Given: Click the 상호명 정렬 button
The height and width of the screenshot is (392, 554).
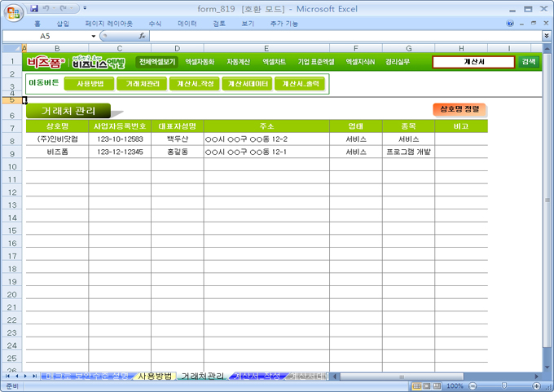Looking at the screenshot, I should click(x=459, y=108).
